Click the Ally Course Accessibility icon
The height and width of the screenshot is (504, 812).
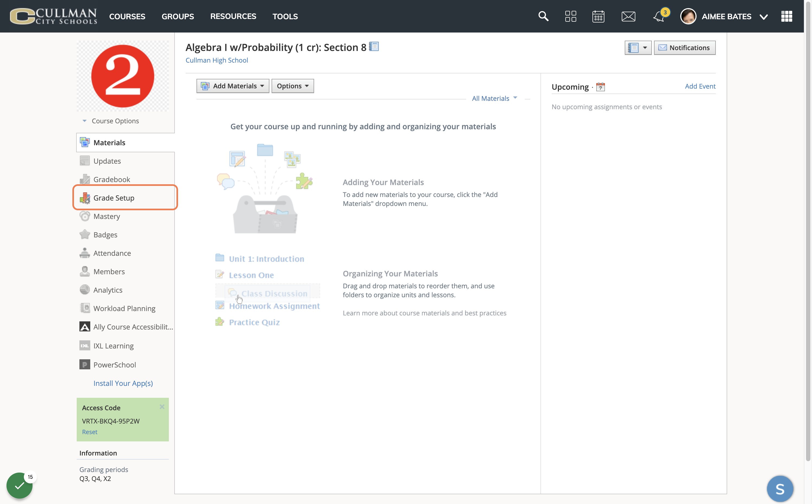point(85,327)
